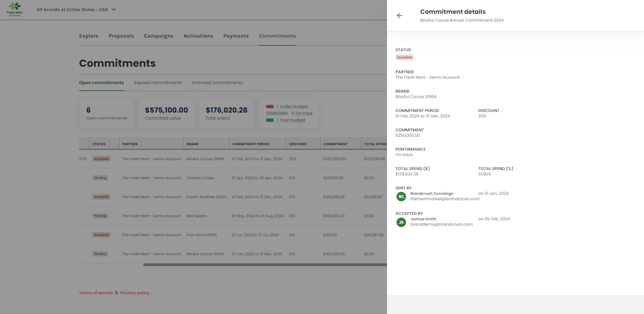
Task: Click the On track performance filter
Action: pyautogui.click(x=304, y=113)
